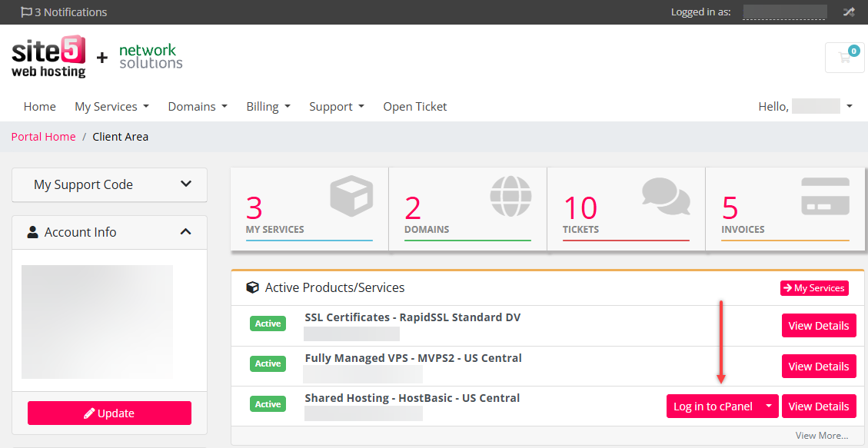Click the notifications flag icon
The height and width of the screenshot is (448, 868).
(x=26, y=12)
